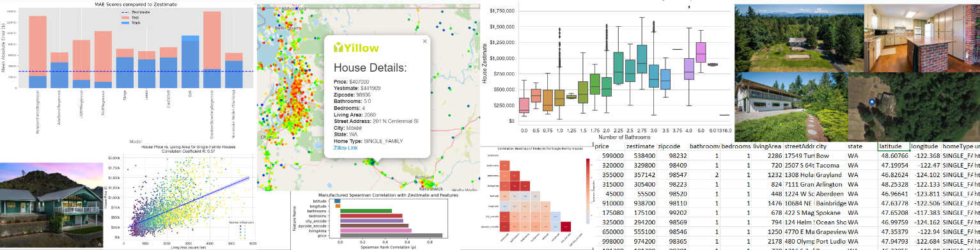Click the Bellingham label on map
This screenshot has height=250, width=980.
point(287,28)
